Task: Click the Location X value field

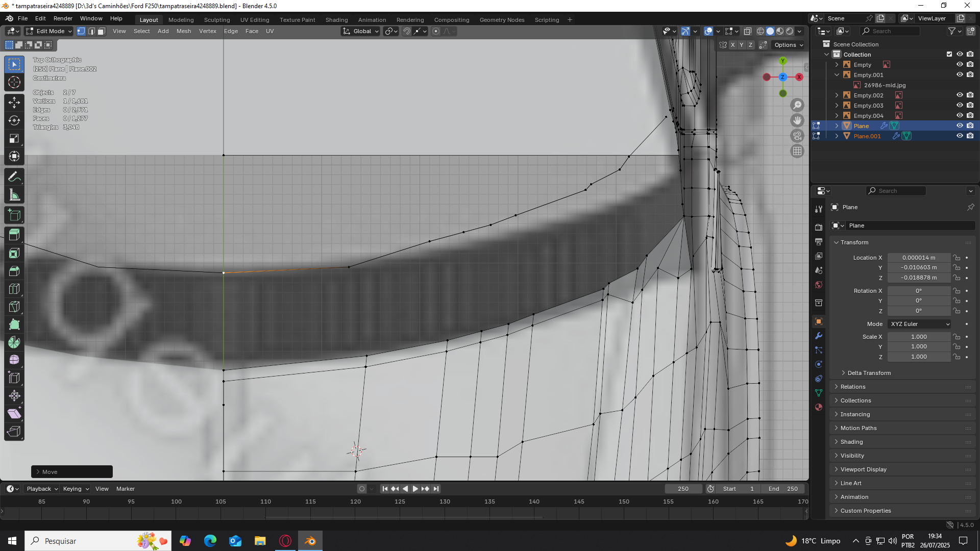Action: (x=919, y=258)
